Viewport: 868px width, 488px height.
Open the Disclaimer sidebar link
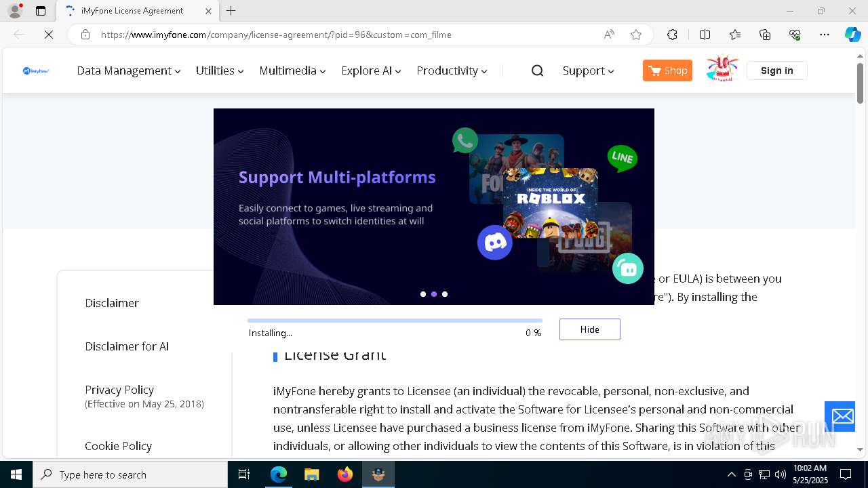pos(112,303)
